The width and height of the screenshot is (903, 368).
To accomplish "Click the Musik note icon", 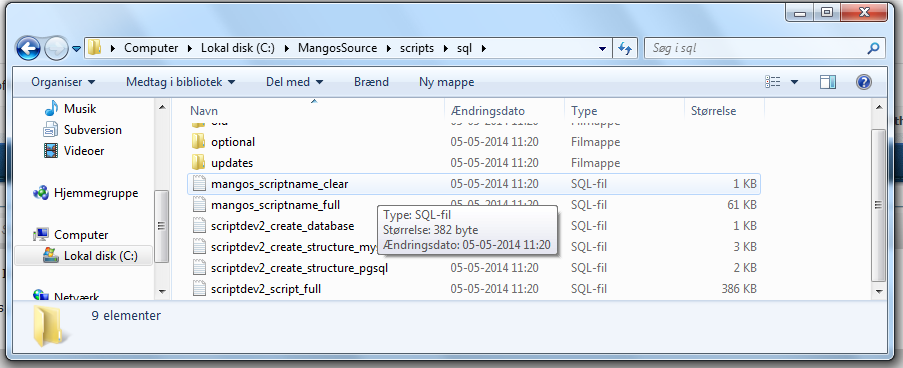I will pos(51,108).
